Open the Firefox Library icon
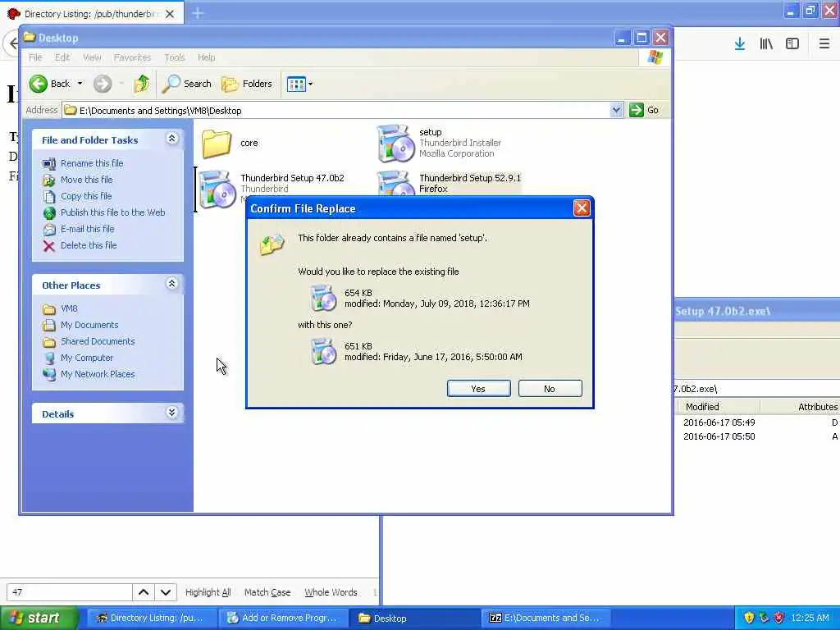The width and height of the screenshot is (840, 630). click(766, 43)
